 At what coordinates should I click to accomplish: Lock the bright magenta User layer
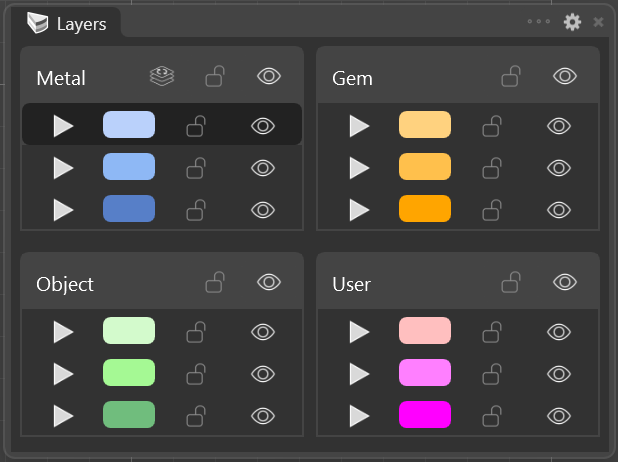[x=492, y=416]
